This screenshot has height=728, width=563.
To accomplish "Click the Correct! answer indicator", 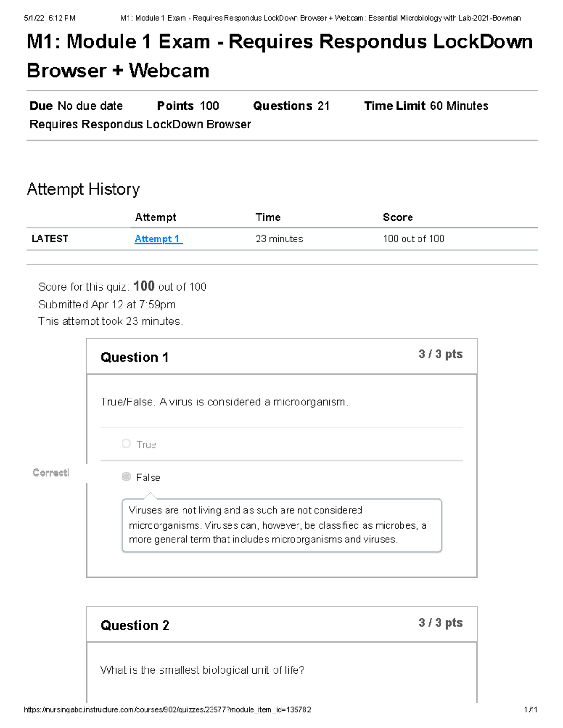I will point(51,473).
